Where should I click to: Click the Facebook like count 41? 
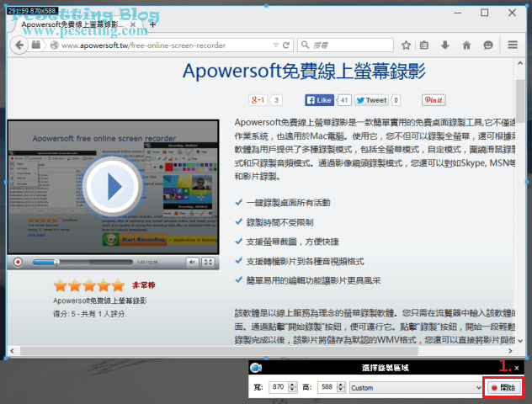[x=344, y=100]
